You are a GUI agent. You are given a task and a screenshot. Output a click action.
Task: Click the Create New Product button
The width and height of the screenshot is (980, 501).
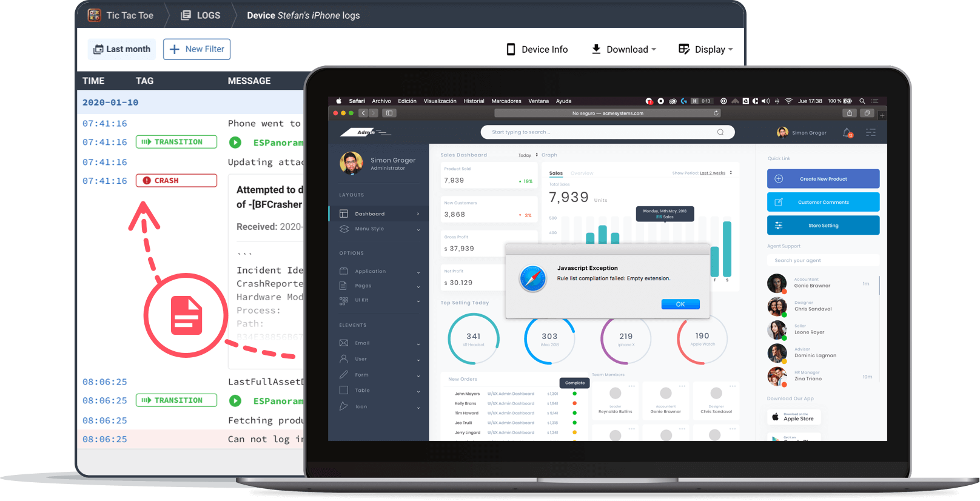click(x=823, y=179)
